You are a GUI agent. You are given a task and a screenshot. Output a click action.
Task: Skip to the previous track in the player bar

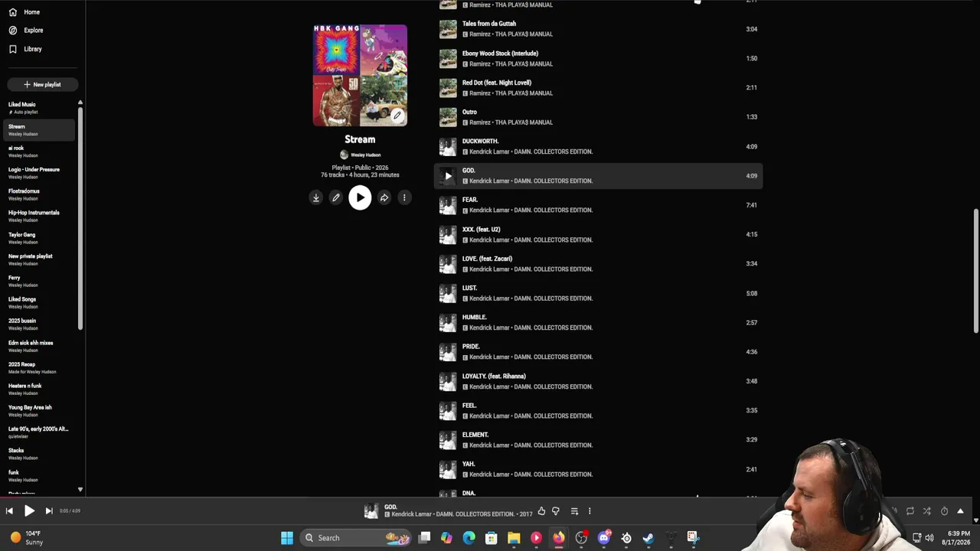(9, 510)
